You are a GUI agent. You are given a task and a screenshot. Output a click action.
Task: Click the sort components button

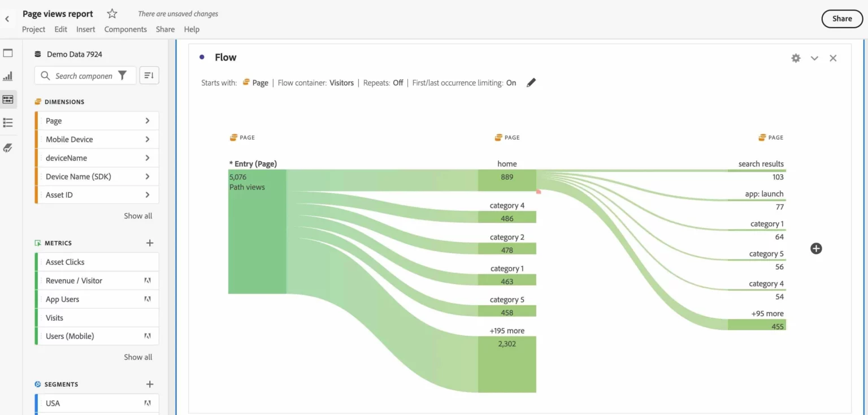click(x=149, y=76)
